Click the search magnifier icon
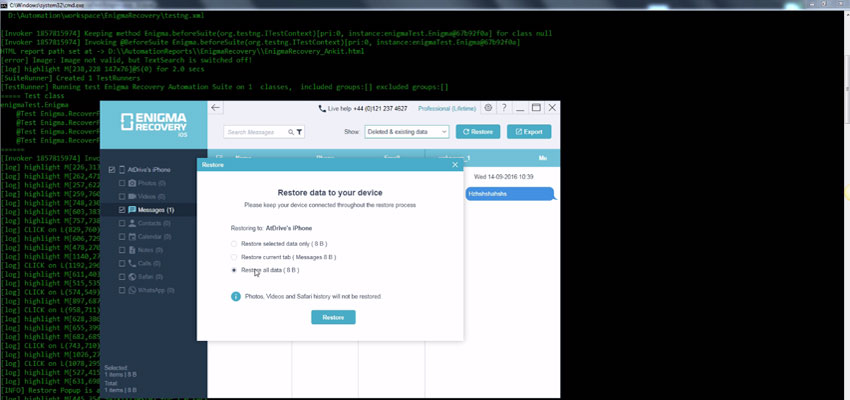The width and height of the screenshot is (850, 400). point(291,132)
